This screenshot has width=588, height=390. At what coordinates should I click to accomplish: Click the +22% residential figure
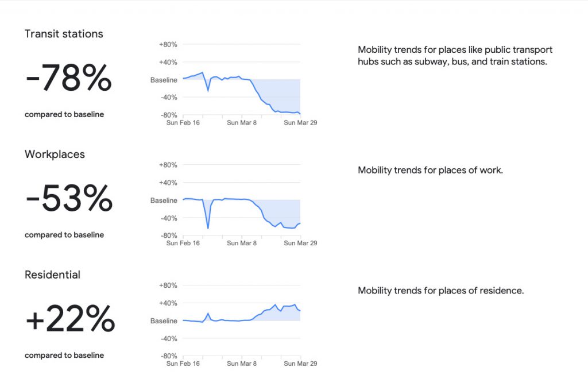[x=70, y=318]
